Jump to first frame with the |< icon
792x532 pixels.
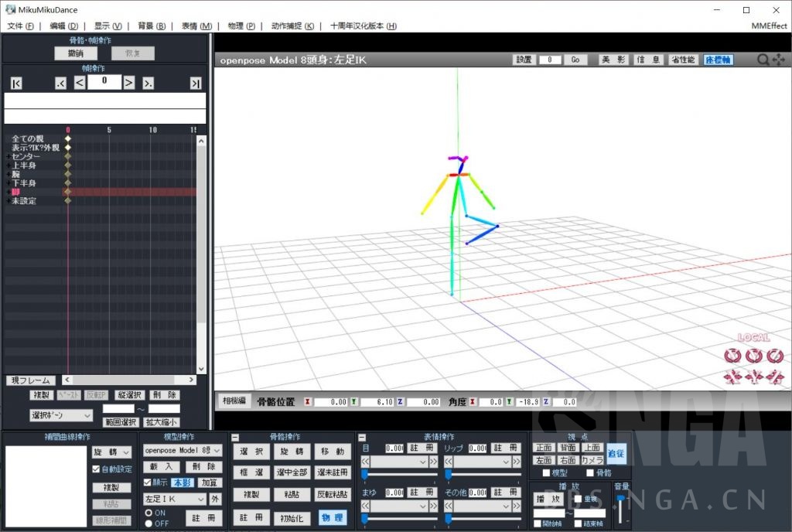(15, 82)
